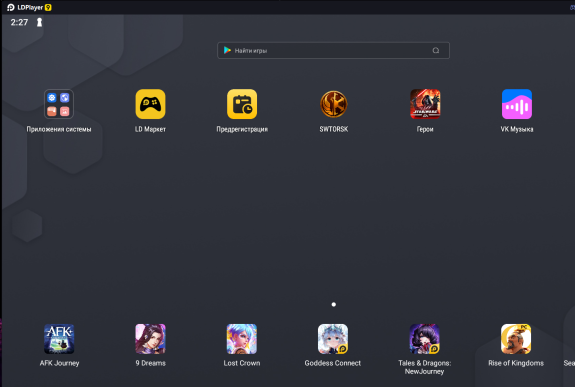Click the Google Play icon in search bar
This screenshot has height=387, width=575.
pos(227,50)
